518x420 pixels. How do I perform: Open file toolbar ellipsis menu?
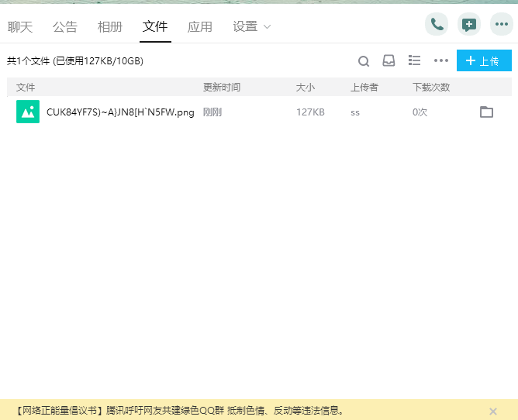(441, 60)
